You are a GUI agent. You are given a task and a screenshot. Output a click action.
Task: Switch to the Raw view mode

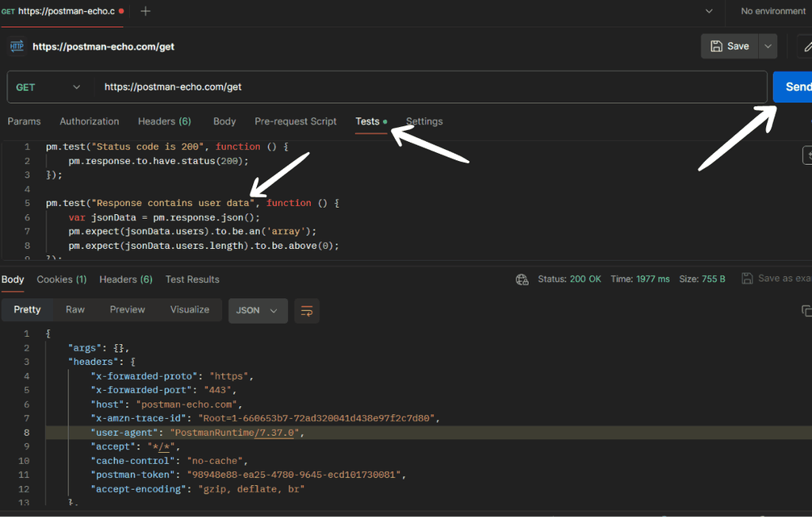coord(75,310)
